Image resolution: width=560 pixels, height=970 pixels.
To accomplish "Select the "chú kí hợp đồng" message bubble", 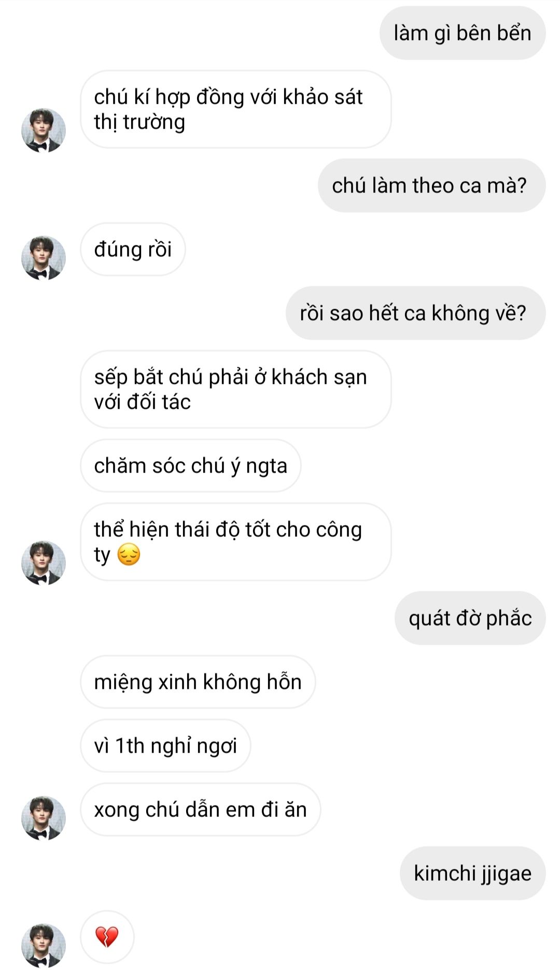I will pyautogui.click(x=235, y=109).
